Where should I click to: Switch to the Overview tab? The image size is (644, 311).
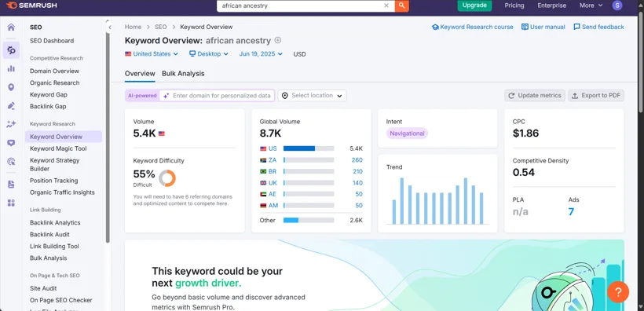140,74
